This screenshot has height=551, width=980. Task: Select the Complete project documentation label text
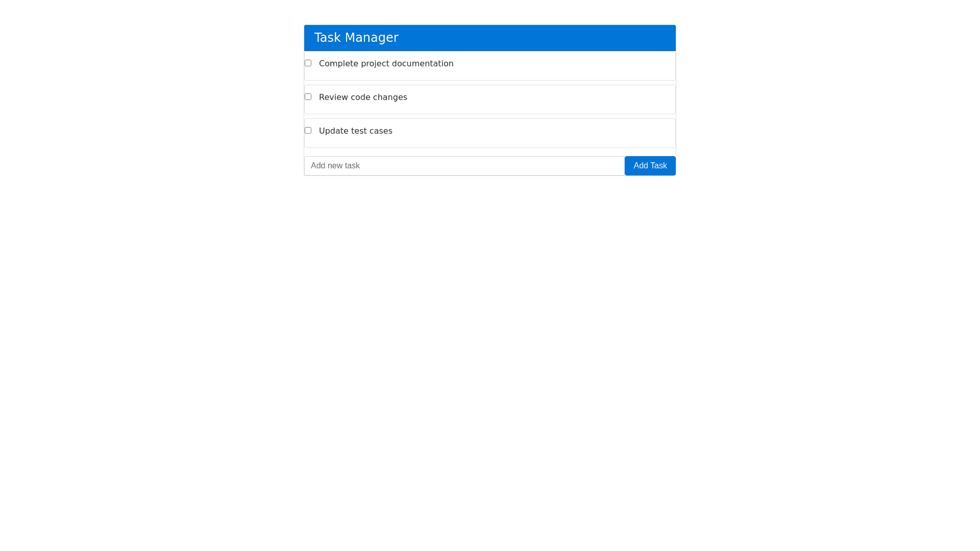point(386,64)
